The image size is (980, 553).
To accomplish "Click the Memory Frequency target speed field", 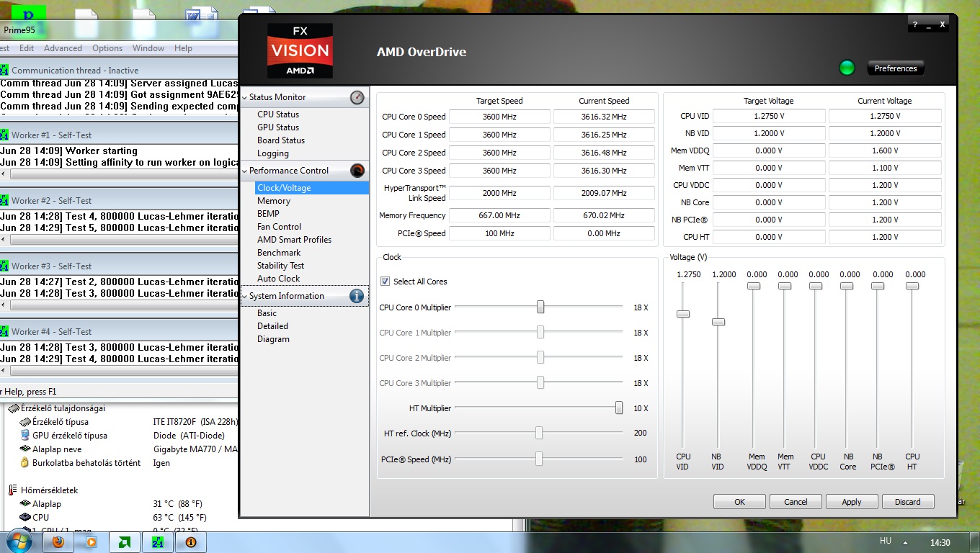I will click(499, 215).
